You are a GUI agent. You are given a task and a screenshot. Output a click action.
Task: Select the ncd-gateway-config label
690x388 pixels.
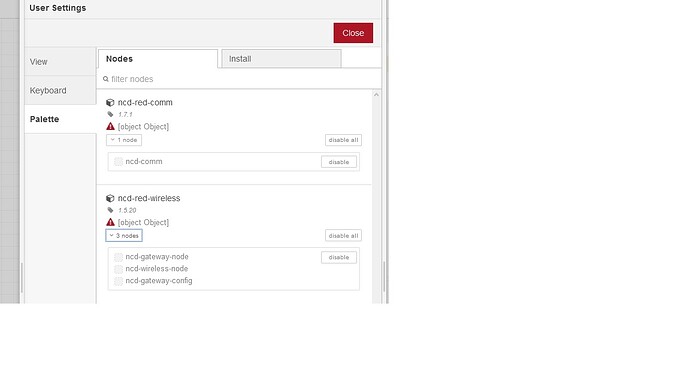(159, 281)
